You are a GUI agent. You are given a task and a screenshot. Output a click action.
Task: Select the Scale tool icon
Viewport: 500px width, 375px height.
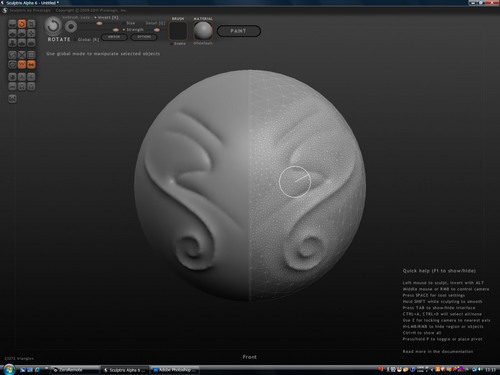coord(31,23)
